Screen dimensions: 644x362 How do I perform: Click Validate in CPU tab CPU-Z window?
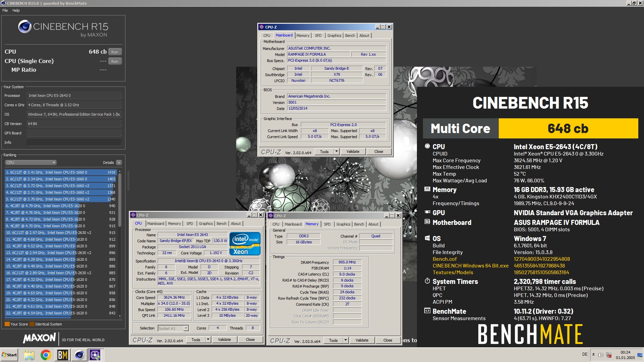click(224, 340)
